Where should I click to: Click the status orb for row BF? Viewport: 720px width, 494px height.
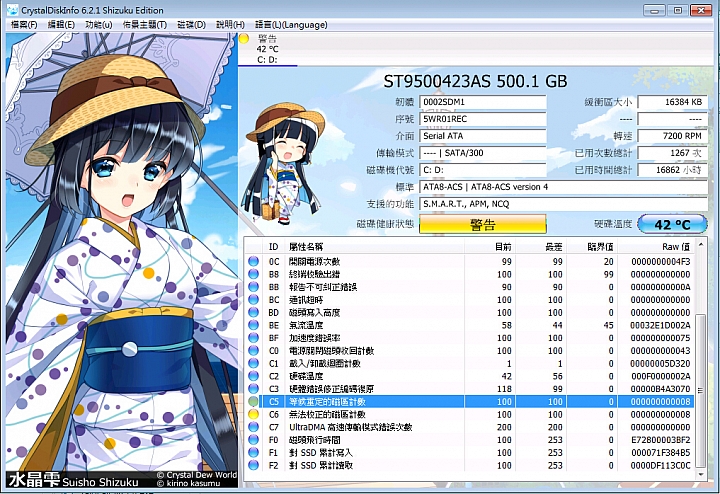click(253, 338)
